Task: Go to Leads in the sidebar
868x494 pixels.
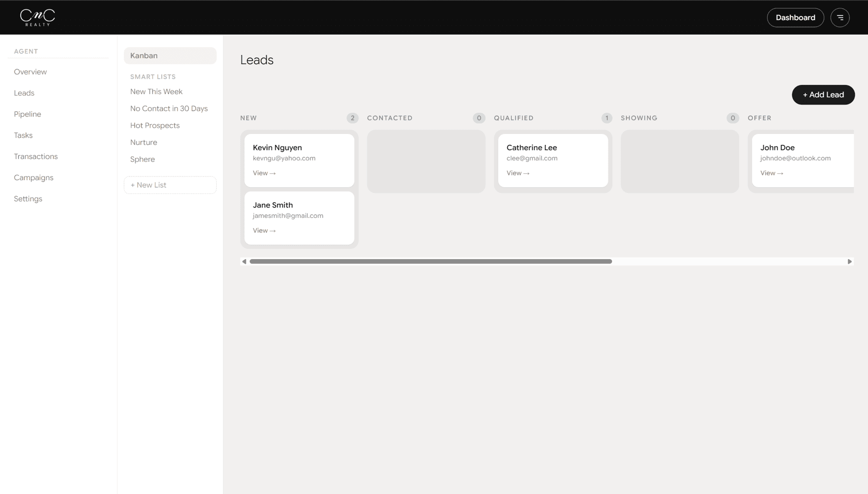Action: tap(24, 93)
